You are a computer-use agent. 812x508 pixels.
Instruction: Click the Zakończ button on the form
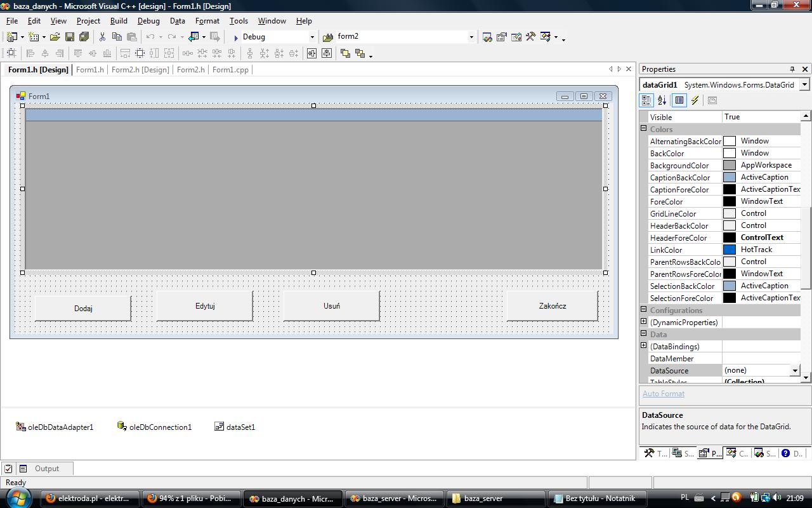click(553, 305)
